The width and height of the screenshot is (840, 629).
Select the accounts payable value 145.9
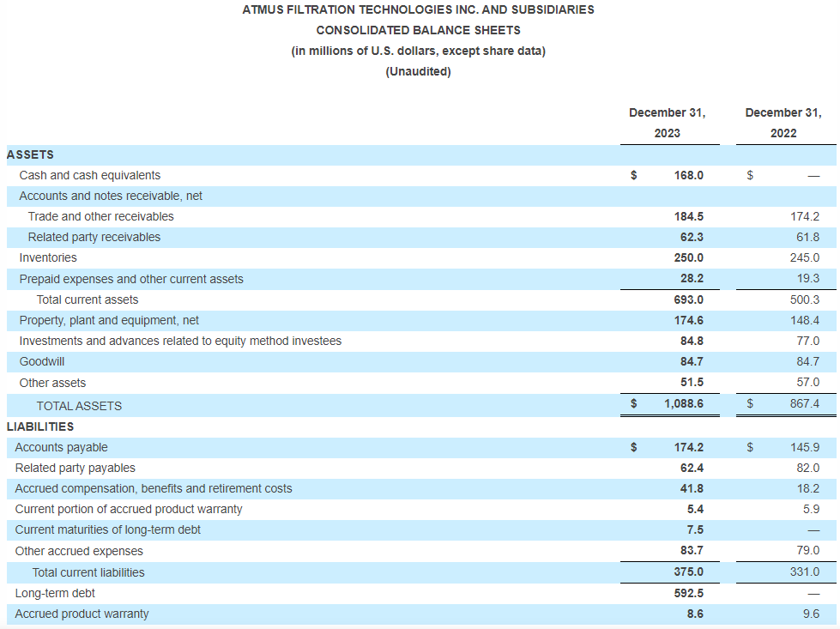pos(805,447)
